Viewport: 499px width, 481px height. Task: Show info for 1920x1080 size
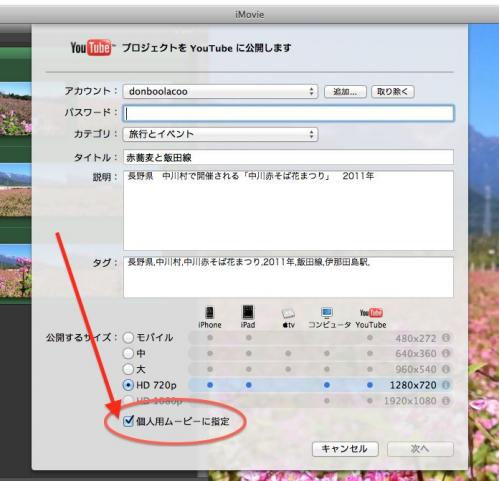point(446,401)
